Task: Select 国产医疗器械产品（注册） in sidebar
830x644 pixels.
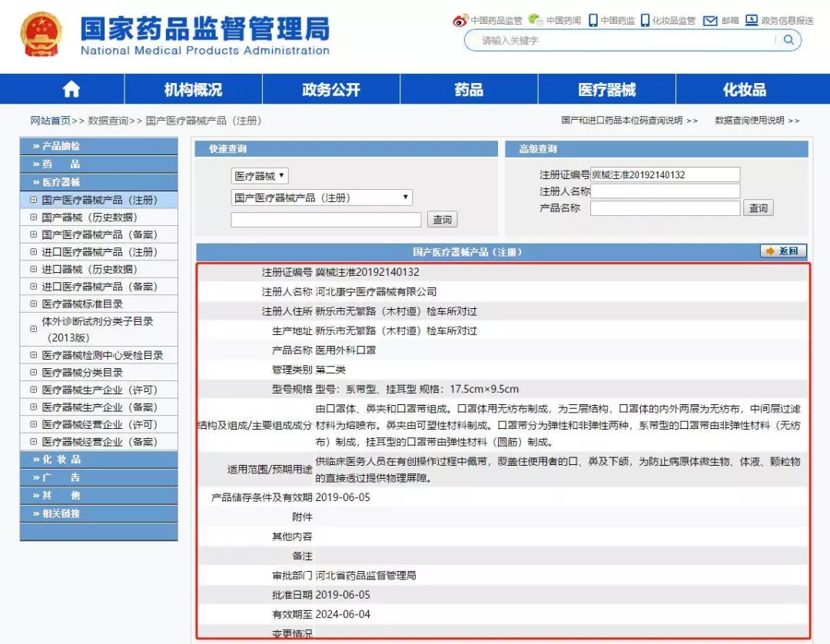Action: coord(99,200)
